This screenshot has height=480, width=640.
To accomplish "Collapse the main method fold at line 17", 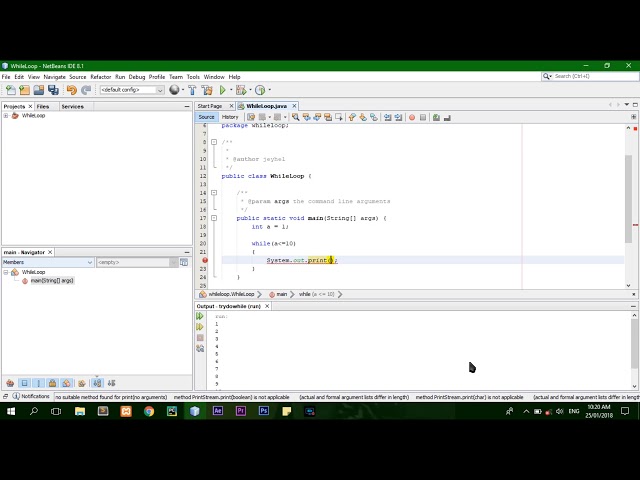I will [214, 218].
